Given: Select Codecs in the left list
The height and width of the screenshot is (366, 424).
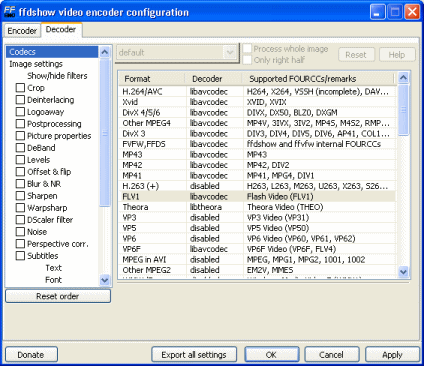Looking at the screenshot, I should (52, 52).
